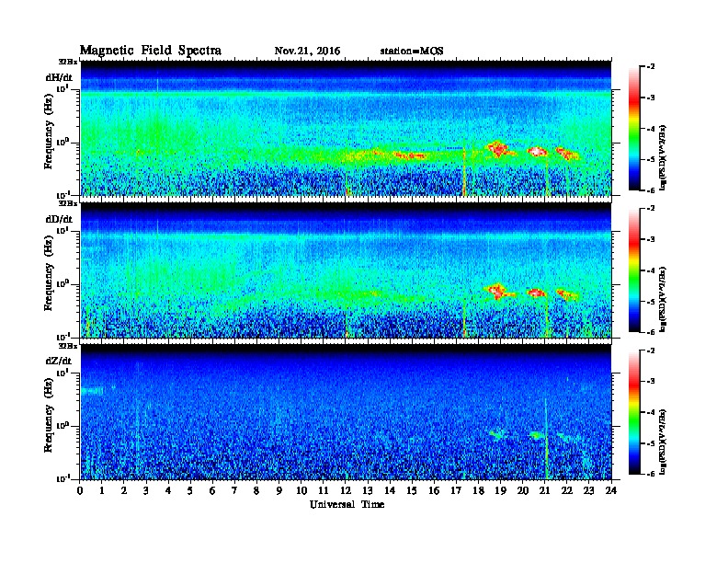The height and width of the screenshot is (563, 728).
Task: Click hour "12" on the Universal Time axis
Action: 346,490
